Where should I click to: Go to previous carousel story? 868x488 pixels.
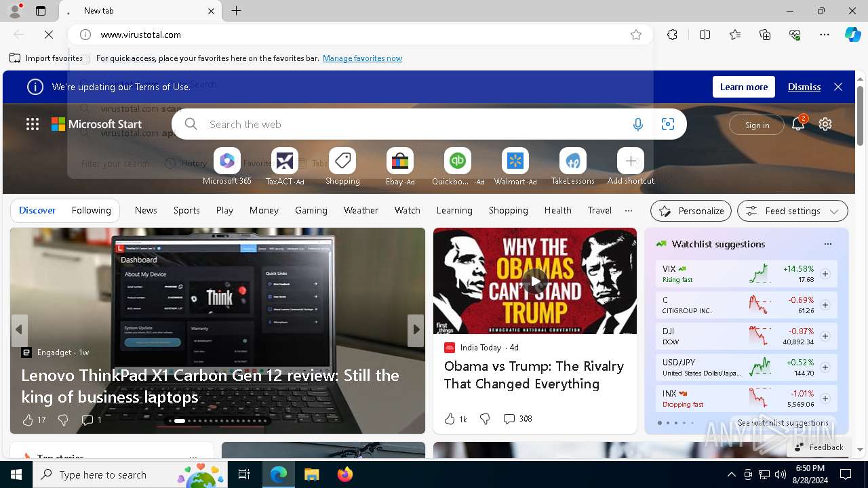[19, 329]
